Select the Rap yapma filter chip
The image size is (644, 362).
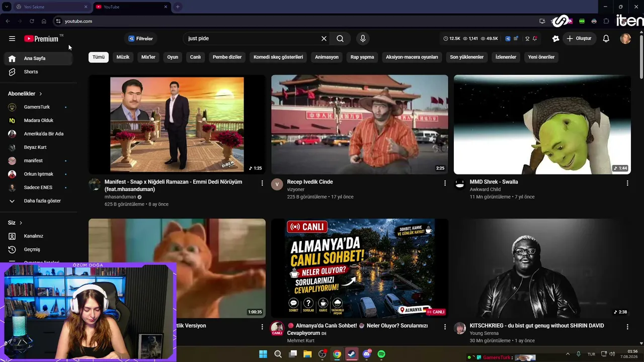point(362,57)
